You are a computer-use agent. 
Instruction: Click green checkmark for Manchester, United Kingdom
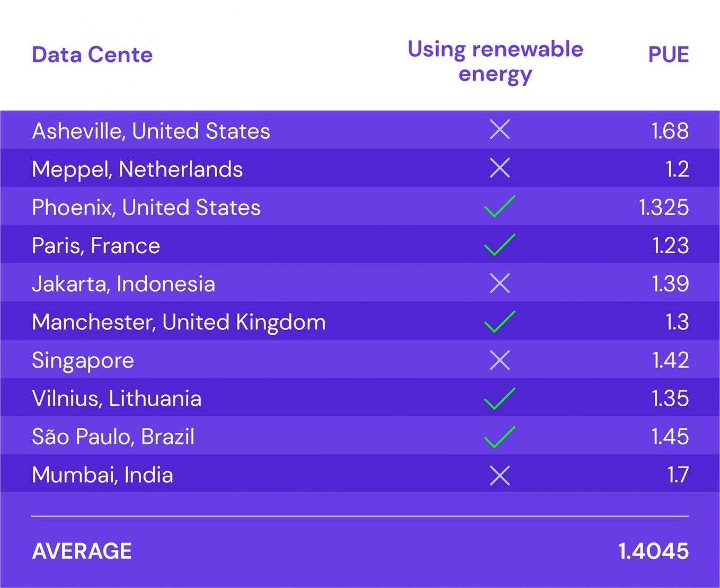500,321
